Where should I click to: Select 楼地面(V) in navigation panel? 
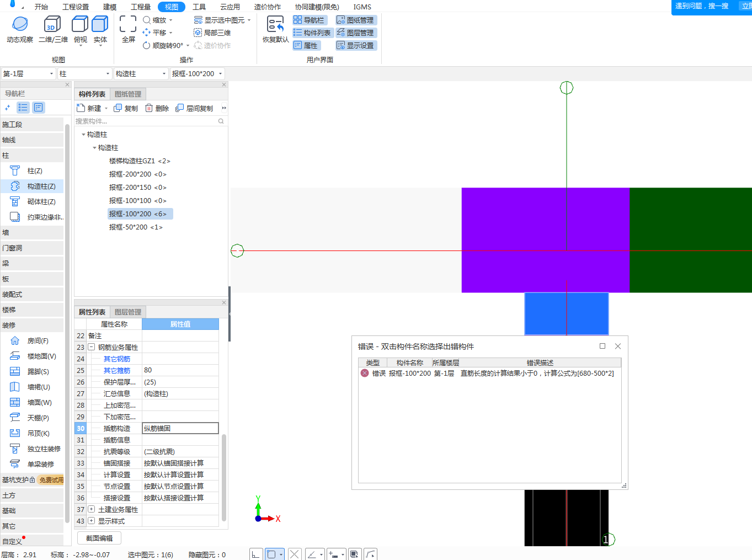coord(32,356)
